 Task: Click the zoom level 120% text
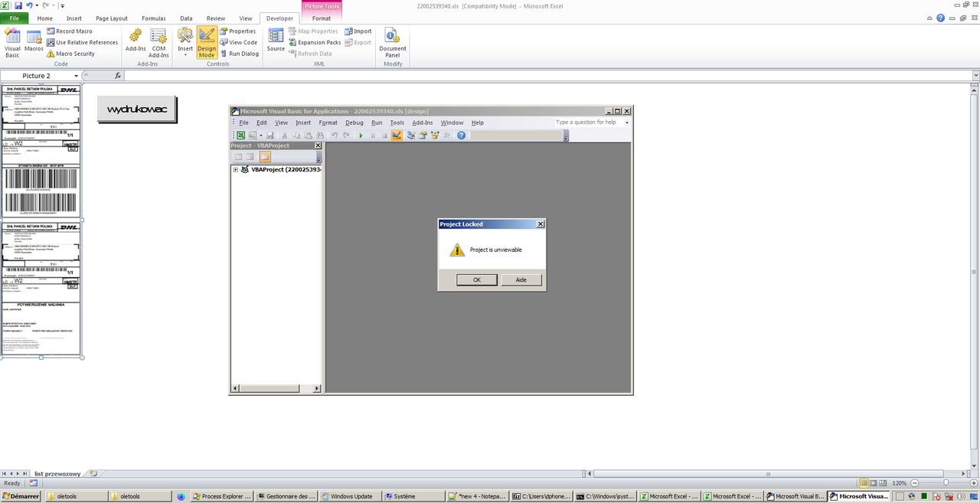tap(900, 483)
